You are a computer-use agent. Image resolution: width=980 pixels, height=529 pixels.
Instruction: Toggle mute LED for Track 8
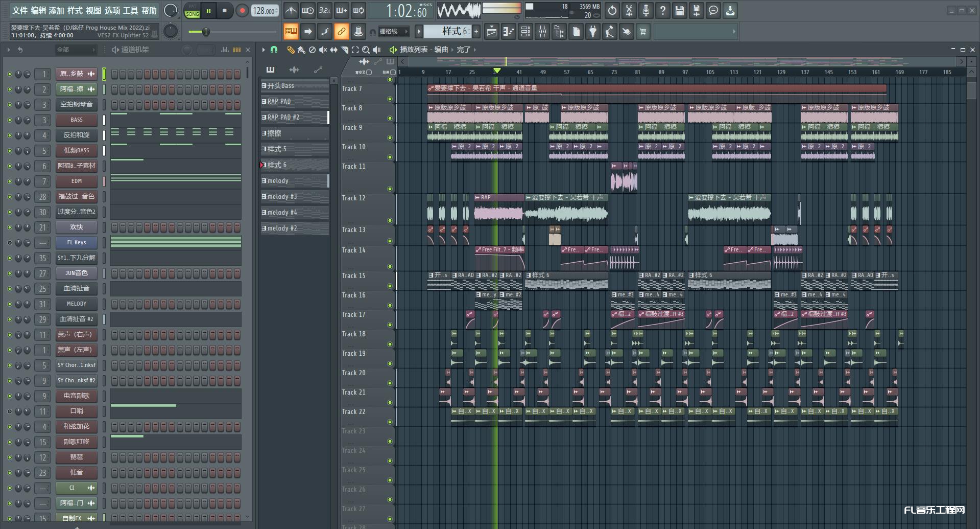[390, 118]
